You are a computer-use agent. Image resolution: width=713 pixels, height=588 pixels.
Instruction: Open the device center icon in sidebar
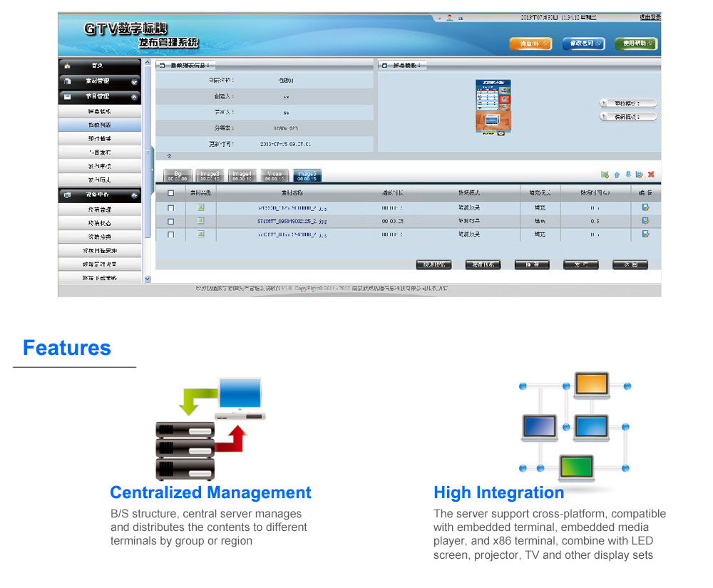[66, 195]
